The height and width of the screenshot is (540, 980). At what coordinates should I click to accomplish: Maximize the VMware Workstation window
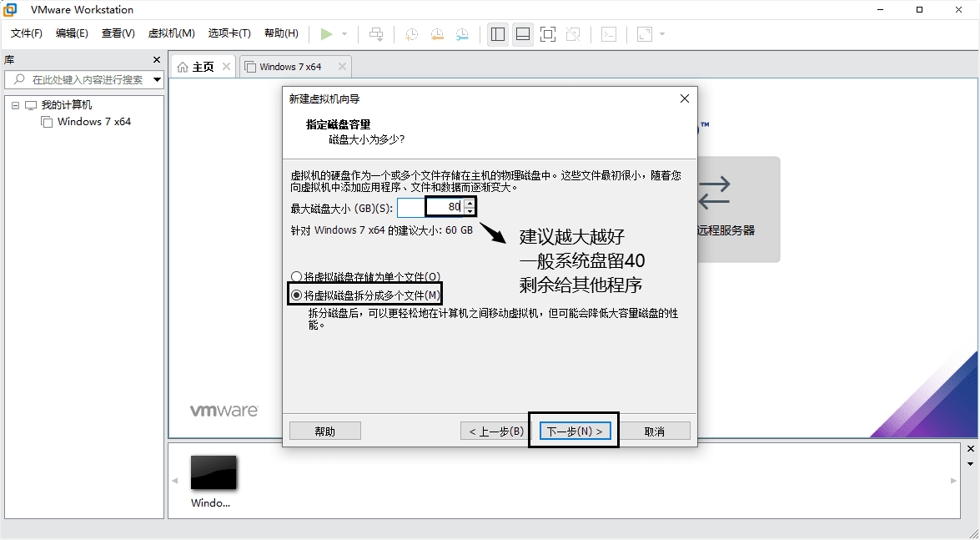[x=919, y=10]
